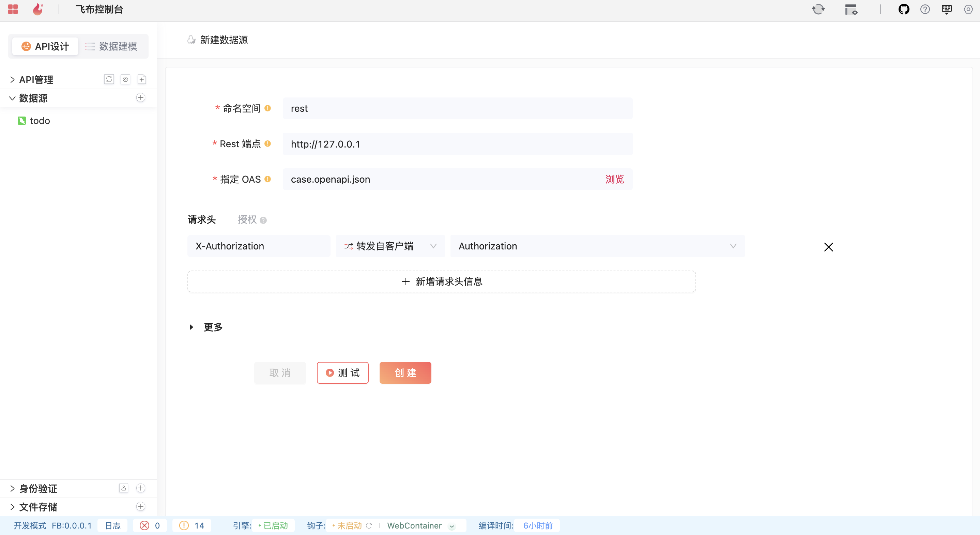The height and width of the screenshot is (535, 980).
Task: Click the 创建 button
Action: pyautogui.click(x=405, y=373)
